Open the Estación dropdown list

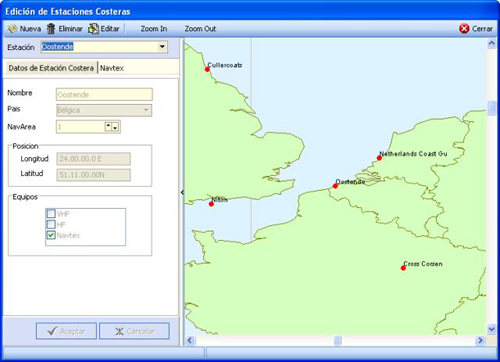pyautogui.click(x=162, y=47)
